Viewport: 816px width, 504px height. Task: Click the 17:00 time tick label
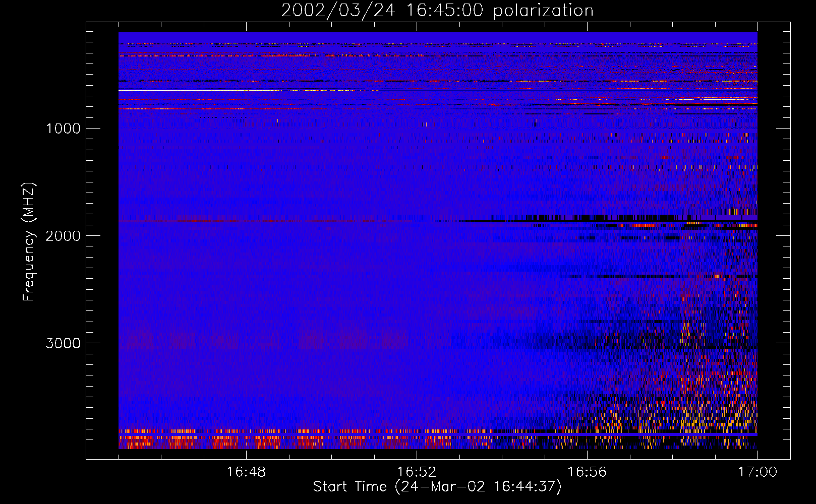pos(757,472)
